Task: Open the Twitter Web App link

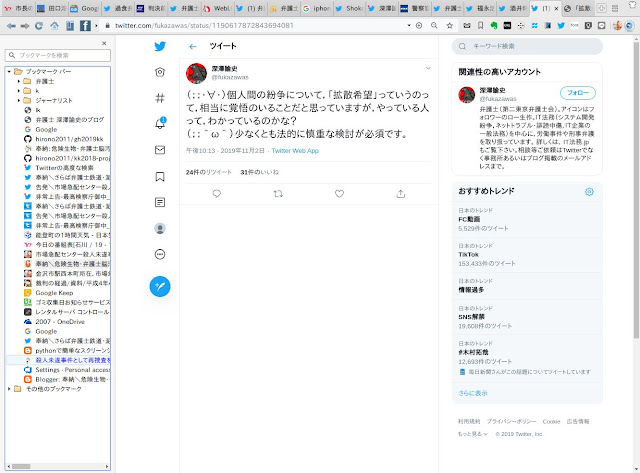Action: click(295, 151)
